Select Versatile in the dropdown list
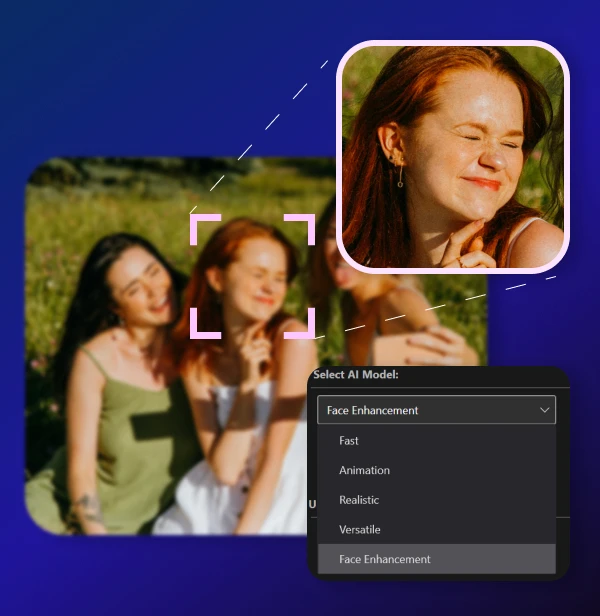Image resolution: width=600 pixels, height=616 pixels. pyautogui.click(x=436, y=530)
